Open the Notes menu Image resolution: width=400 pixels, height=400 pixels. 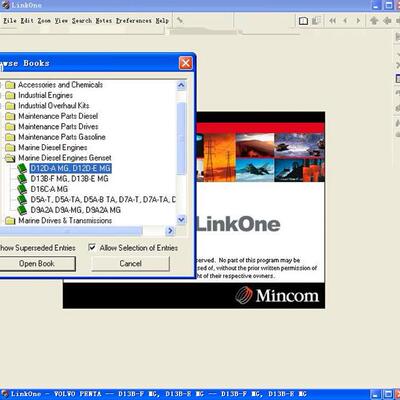click(104, 21)
